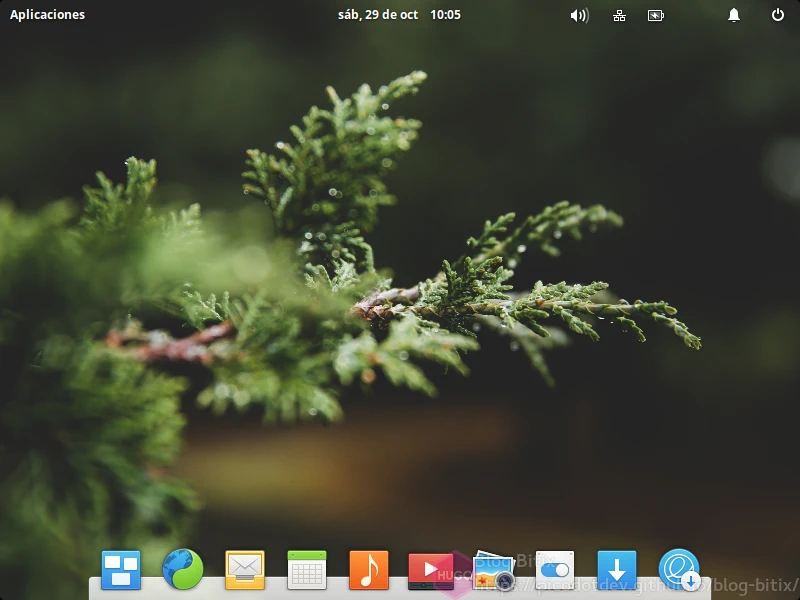Open the Music app with the note icon
This screenshot has width=800, height=600.
click(369, 570)
